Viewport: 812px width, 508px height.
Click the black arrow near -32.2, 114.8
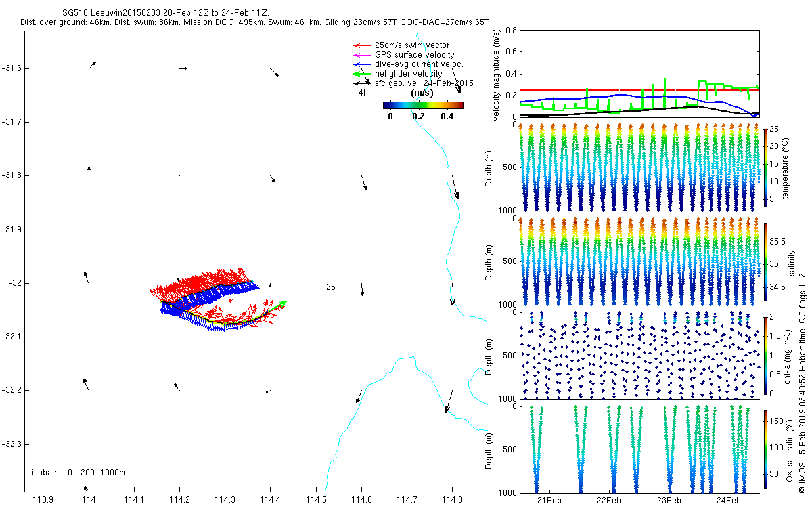coord(448,401)
